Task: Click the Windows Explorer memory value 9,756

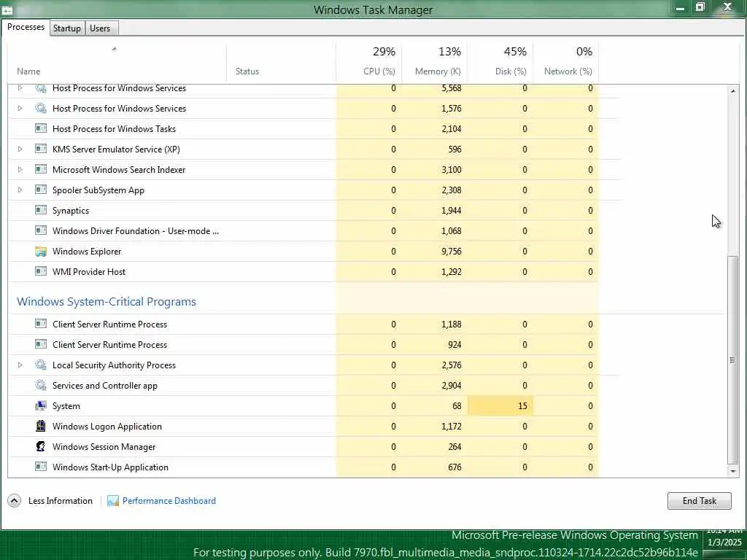Action: click(x=451, y=251)
